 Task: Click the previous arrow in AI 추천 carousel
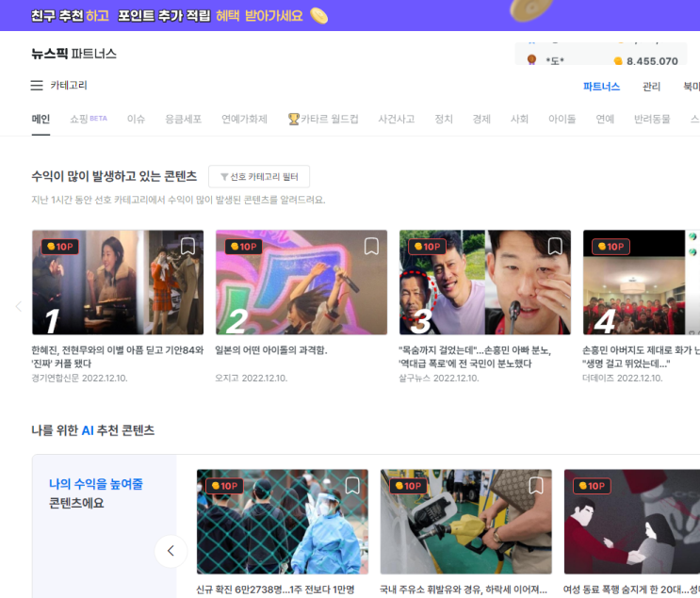tap(171, 551)
